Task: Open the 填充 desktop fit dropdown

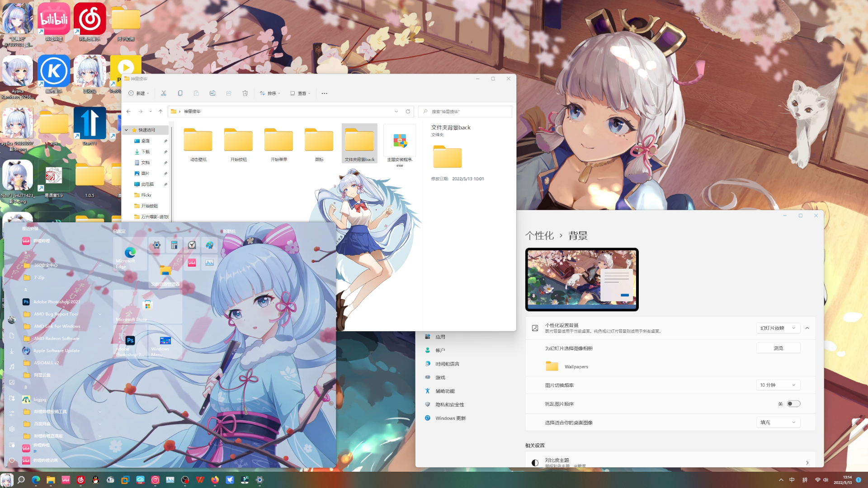Action: pyautogui.click(x=778, y=422)
